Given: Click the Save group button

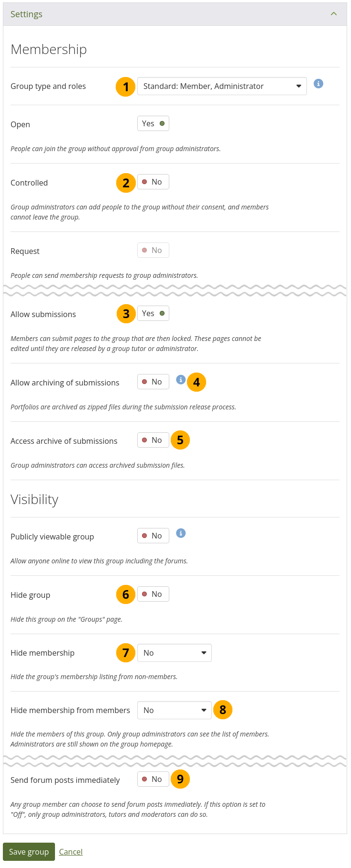Looking at the screenshot, I should pos(29,852).
